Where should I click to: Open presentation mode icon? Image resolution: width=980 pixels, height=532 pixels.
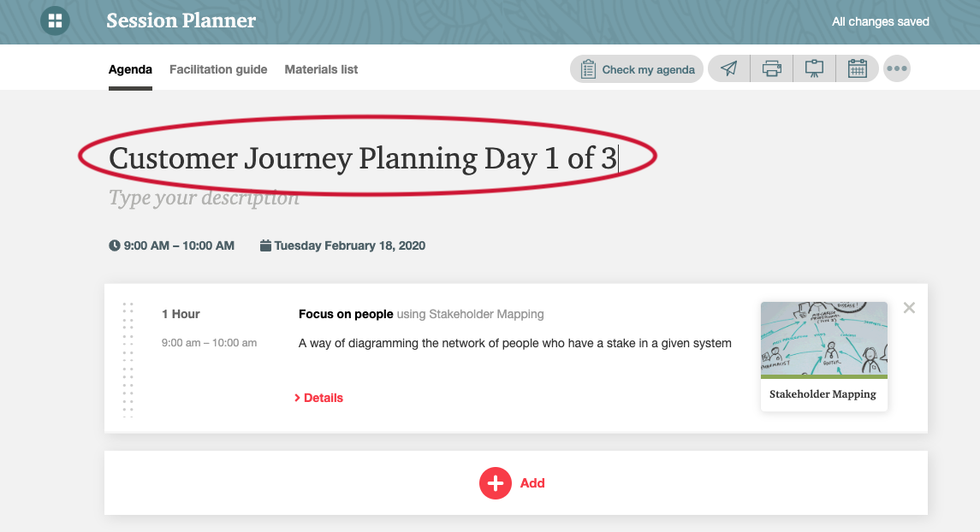point(814,68)
